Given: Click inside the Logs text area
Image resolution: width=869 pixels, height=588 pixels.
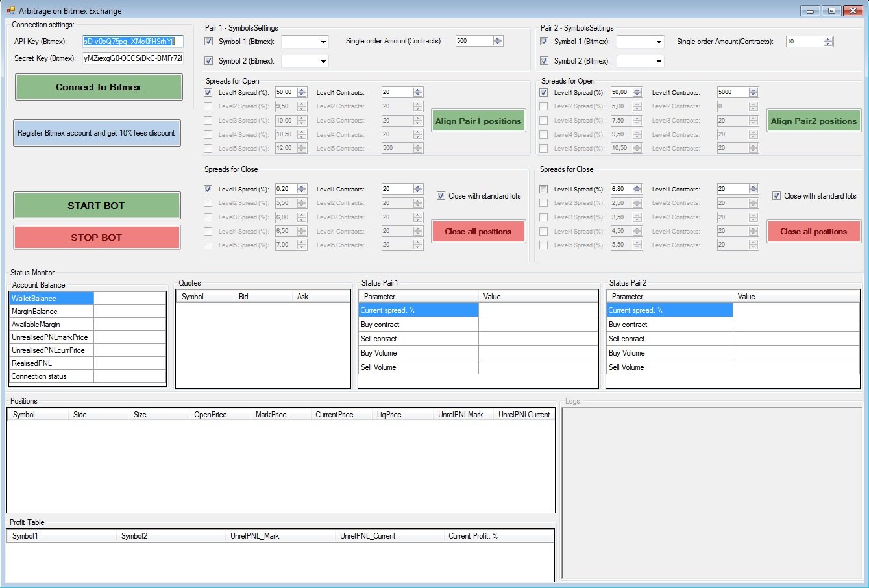Looking at the screenshot, I should [x=711, y=493].
